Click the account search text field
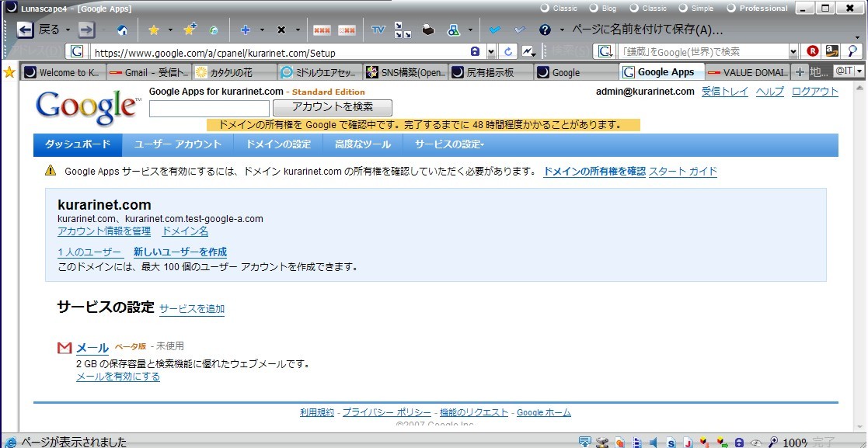 click(x=209, y=109)
